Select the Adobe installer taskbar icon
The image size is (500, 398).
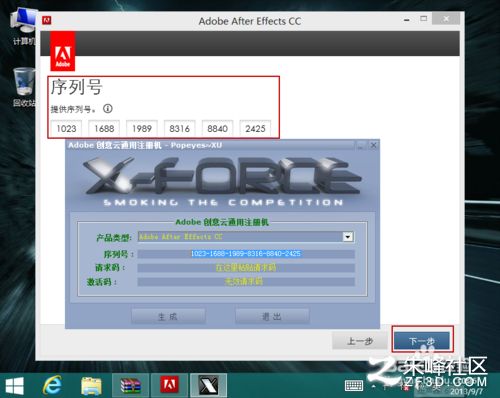[x=169, y=385]
